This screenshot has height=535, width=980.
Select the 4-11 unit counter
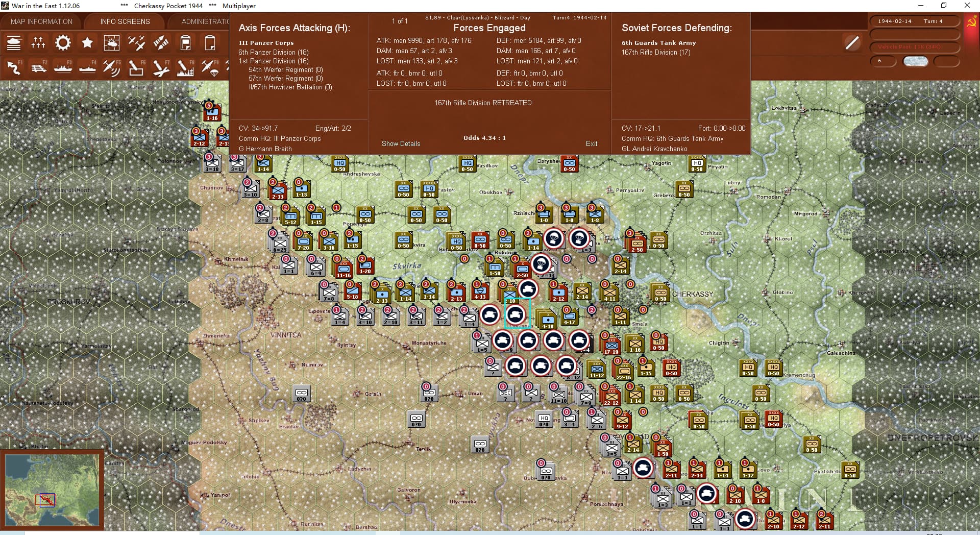pos(609,293)
